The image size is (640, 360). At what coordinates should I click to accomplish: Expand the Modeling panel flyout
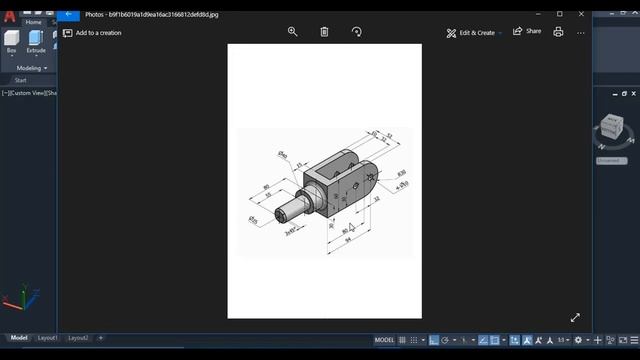click(32, 68)
